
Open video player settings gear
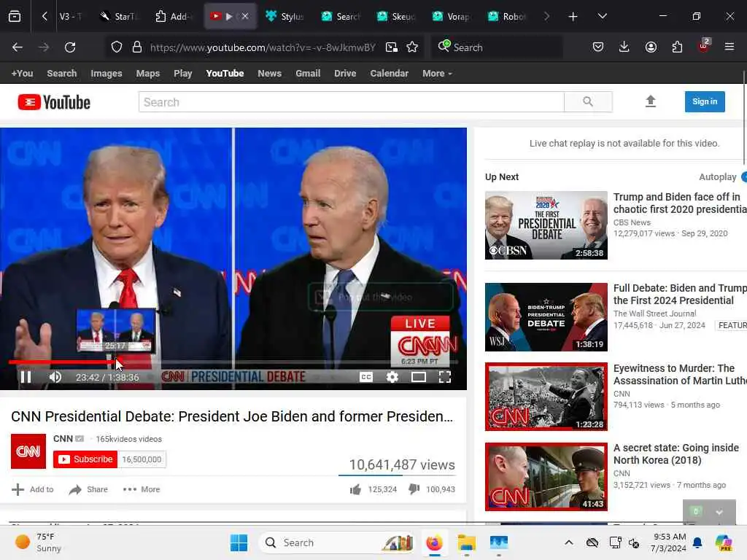pos(392,377)
